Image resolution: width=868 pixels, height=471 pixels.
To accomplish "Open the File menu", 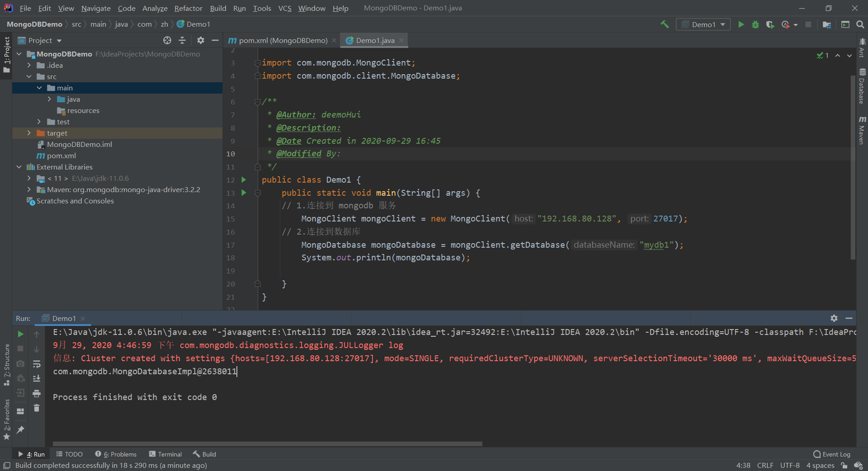I will click(25, 8).
